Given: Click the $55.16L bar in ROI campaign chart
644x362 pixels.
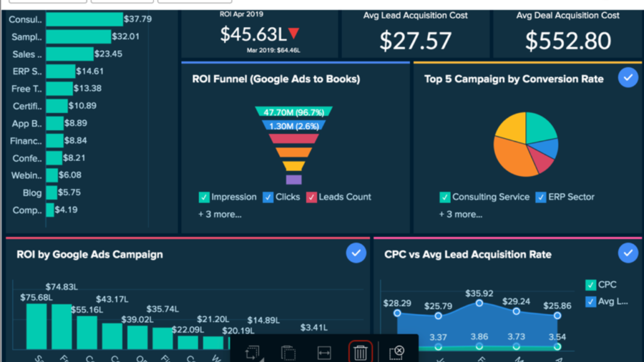Looking at the screenshot, I should coord(87,333).
